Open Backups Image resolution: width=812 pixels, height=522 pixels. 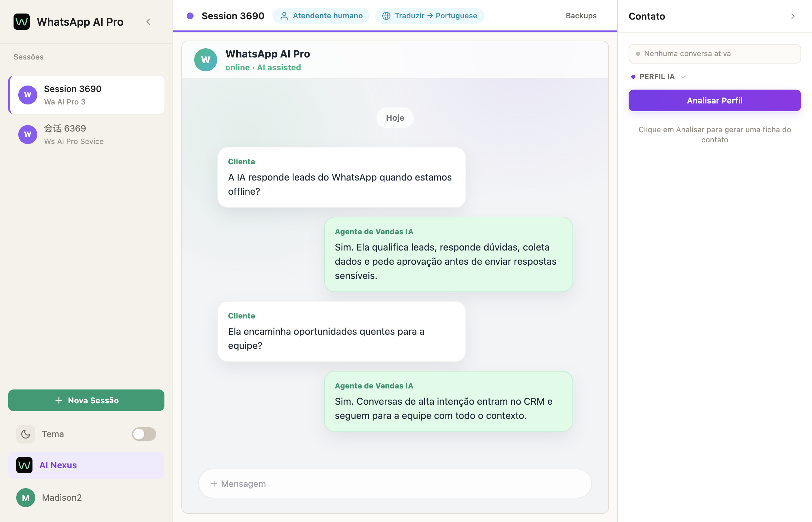pyautogui.click(x=581, y=16)
